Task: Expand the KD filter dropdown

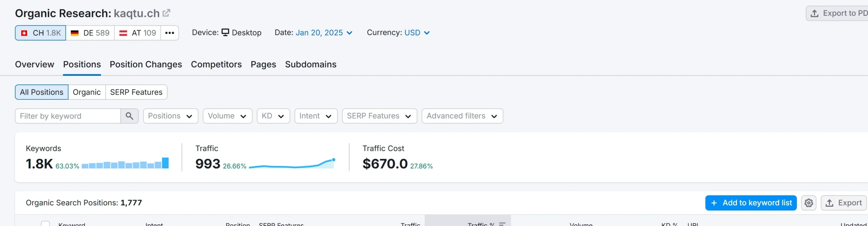Action: click(273, 116)
